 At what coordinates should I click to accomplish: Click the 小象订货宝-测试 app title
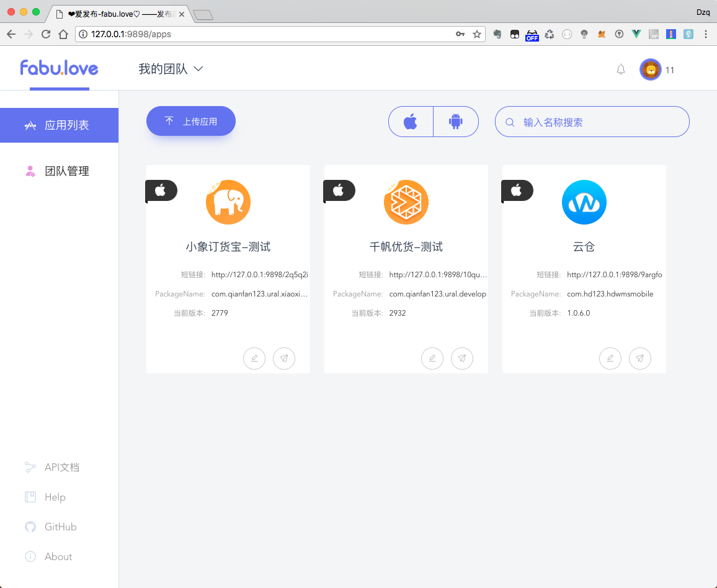228,247
